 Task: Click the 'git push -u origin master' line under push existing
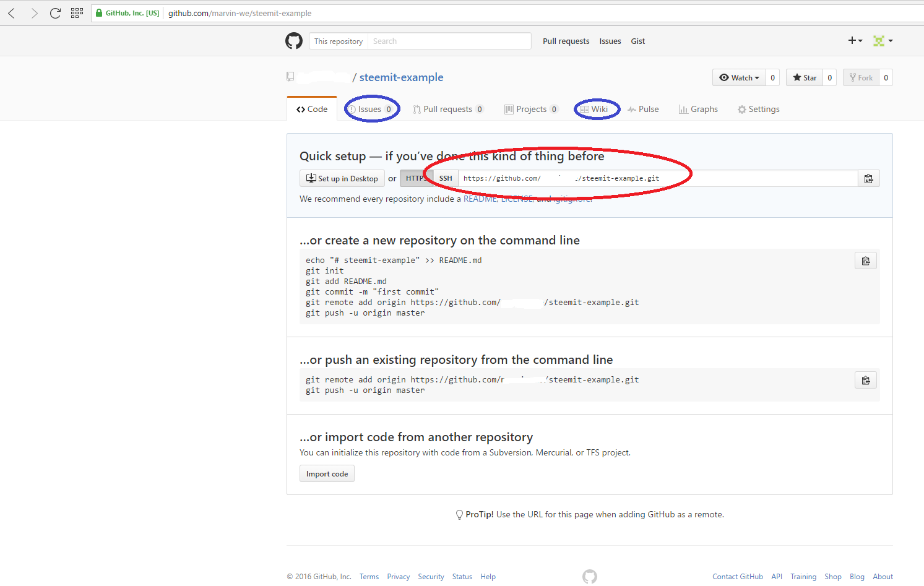point(365,390)
